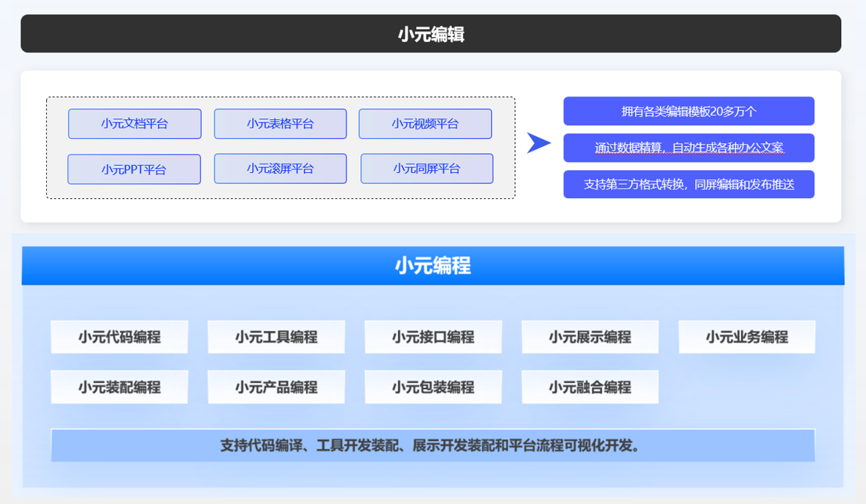Viewport: 866px width, 504px height.
Task: Pick the 小元产品编程 card
Action: click(x=276, y=388)
